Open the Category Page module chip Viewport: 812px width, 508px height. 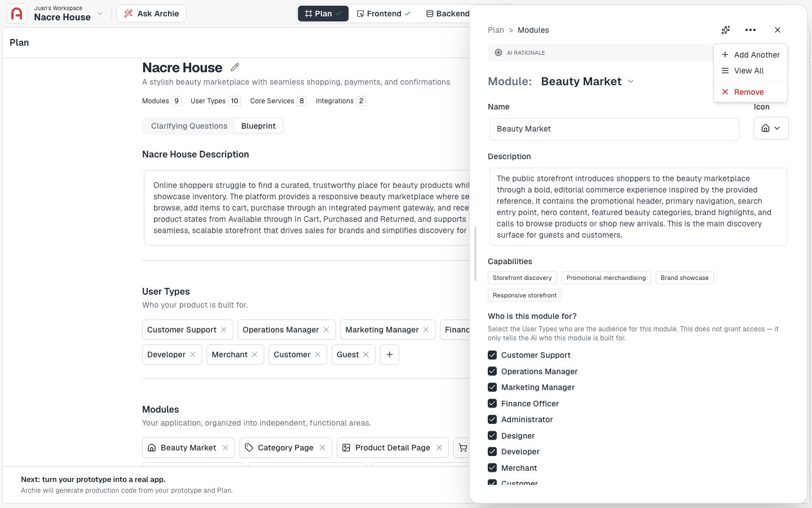point(285,448)
